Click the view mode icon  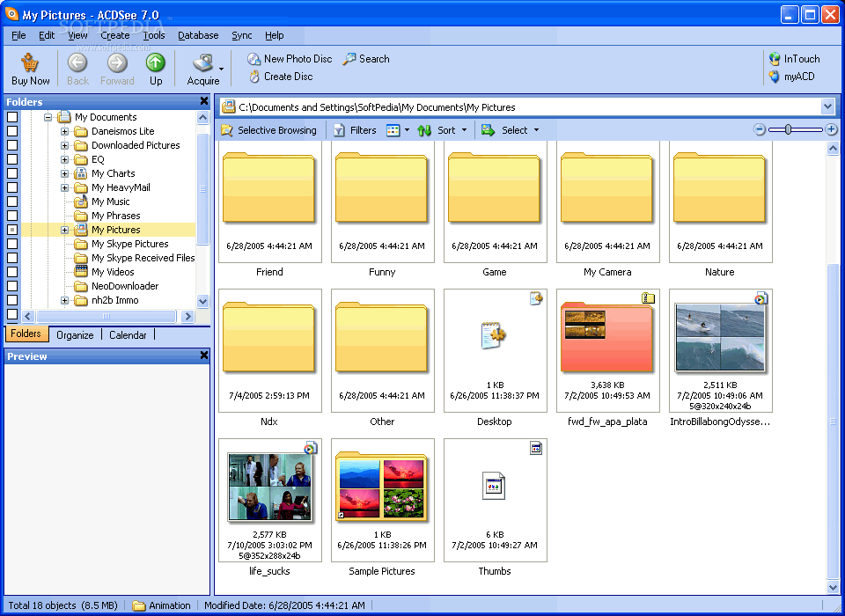(393, 130)
